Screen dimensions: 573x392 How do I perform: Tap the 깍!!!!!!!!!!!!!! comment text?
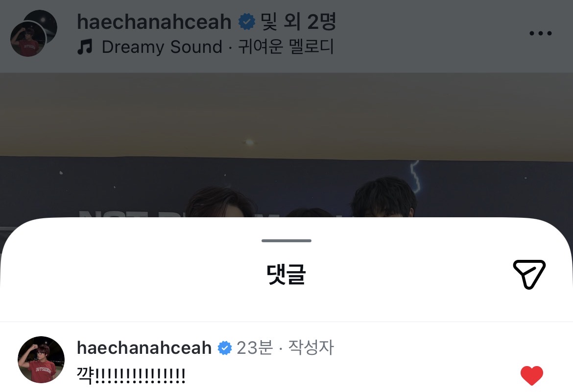pyautogui.click(x=131, y=375)
